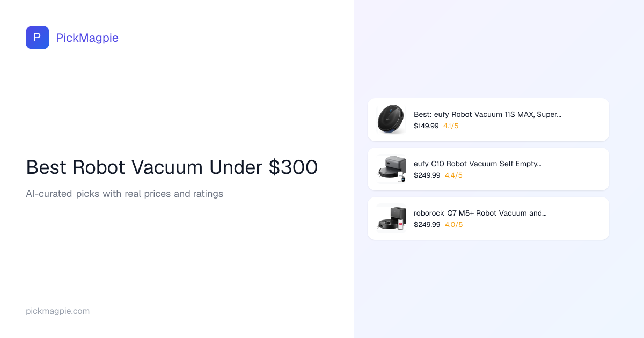Open the roborock Q7 M5+ product card
Image resolution: width=644 pixels, height=338 pixels.
coord(580,218)
